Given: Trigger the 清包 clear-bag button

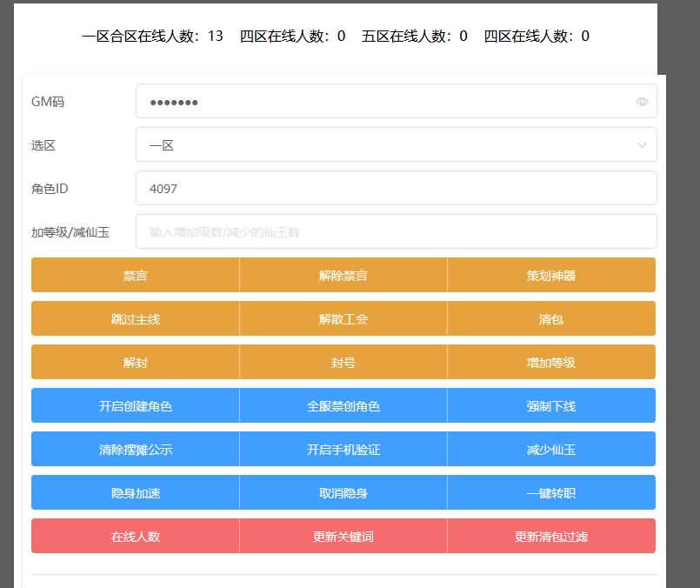Looking at the screenshot, I should coord(551,318).
